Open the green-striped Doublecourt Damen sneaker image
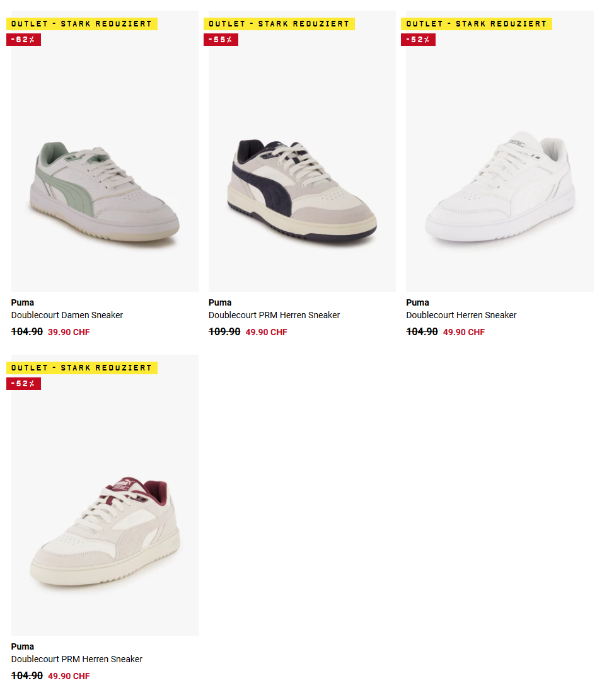 coord(105,151)
